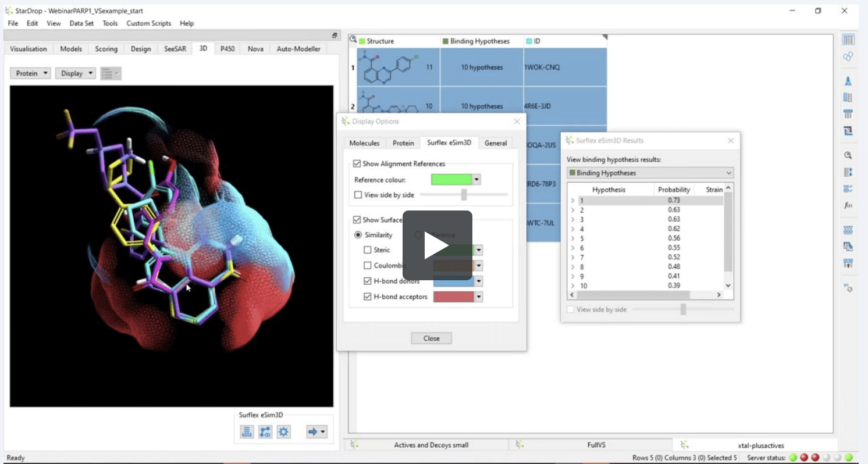Click the blue tower icon in right toolbar
Screen dimensions: 868x464
click(x=848, y=81)
